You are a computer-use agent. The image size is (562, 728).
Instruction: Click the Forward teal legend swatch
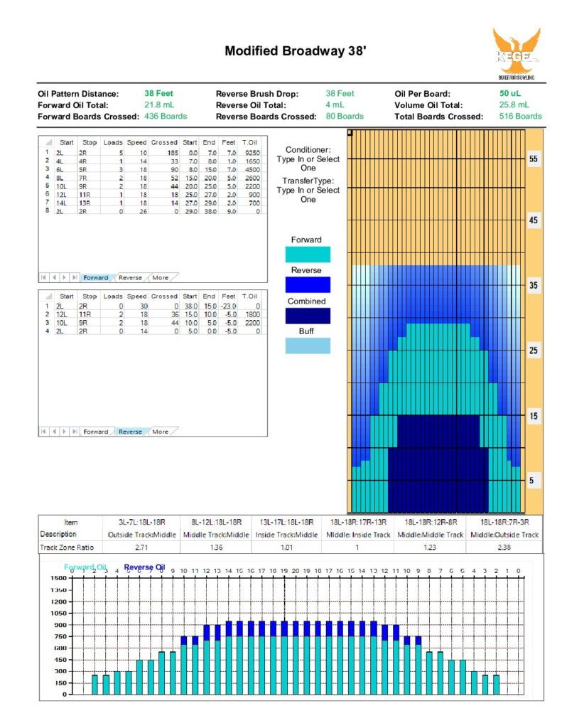308,255
